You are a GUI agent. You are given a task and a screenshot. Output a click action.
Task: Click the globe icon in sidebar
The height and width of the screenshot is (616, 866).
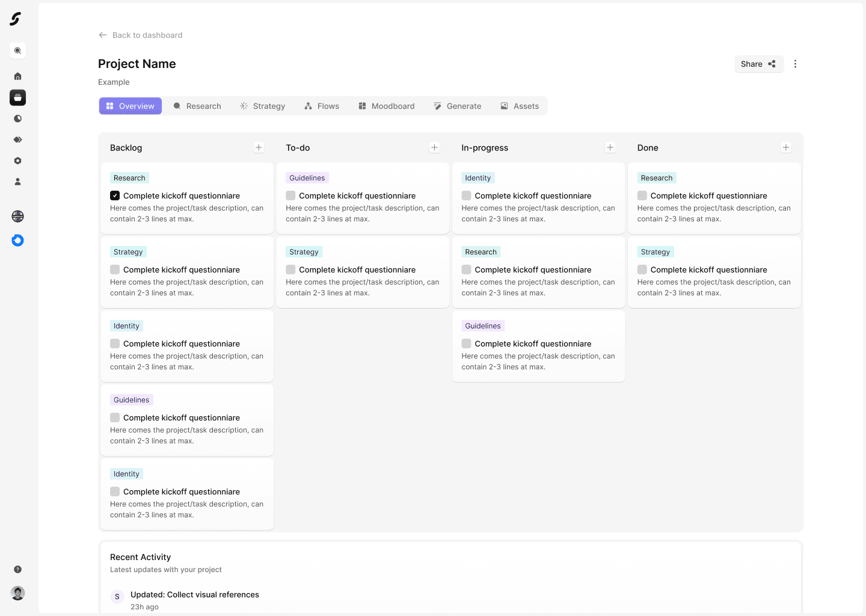point(17,217)
